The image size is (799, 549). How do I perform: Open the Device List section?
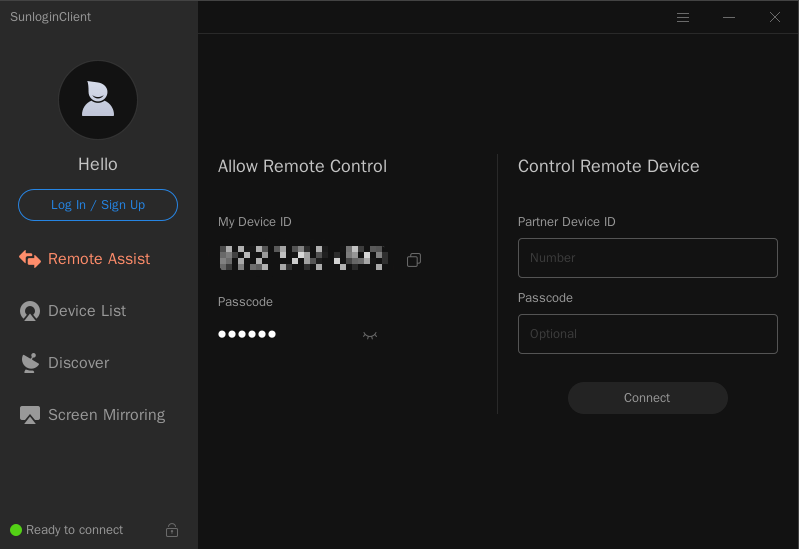(72, 311)
